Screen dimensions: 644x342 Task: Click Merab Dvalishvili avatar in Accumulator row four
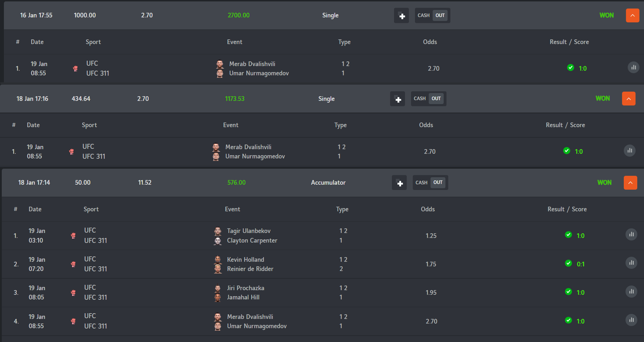click(x=218, y=316)
